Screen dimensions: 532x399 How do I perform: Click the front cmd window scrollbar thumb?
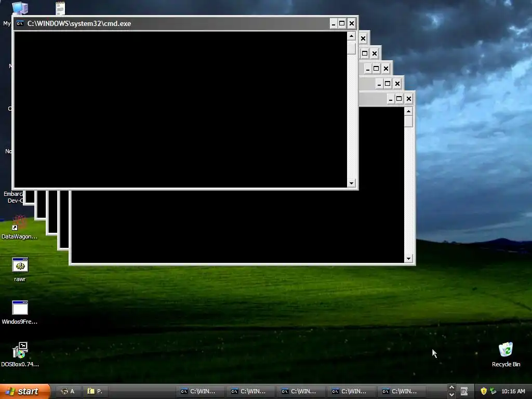351,47
